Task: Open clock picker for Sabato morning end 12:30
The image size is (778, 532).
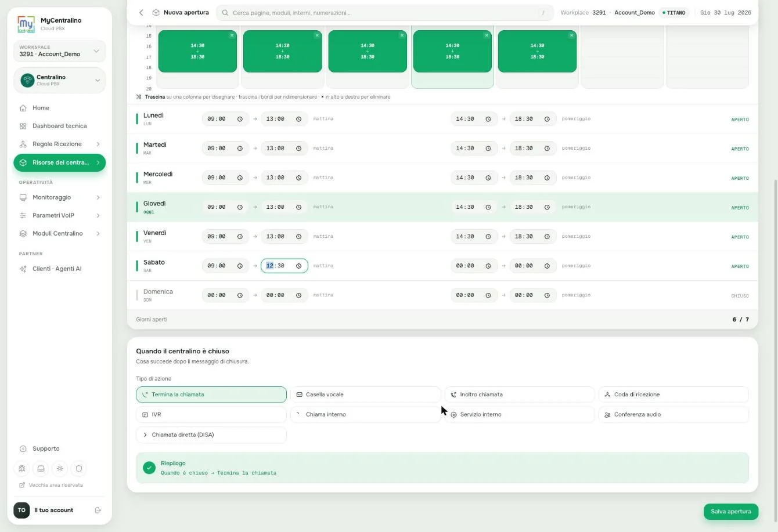Action: point(299,266)
